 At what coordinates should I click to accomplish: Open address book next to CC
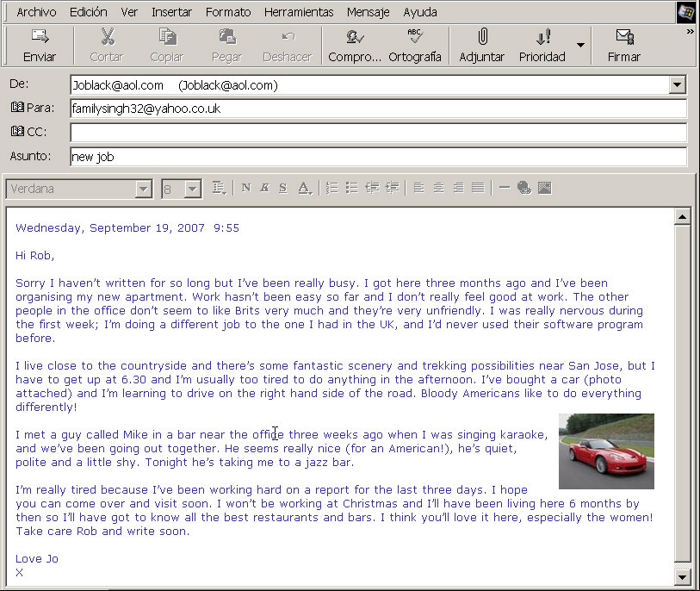pos(17,131)
